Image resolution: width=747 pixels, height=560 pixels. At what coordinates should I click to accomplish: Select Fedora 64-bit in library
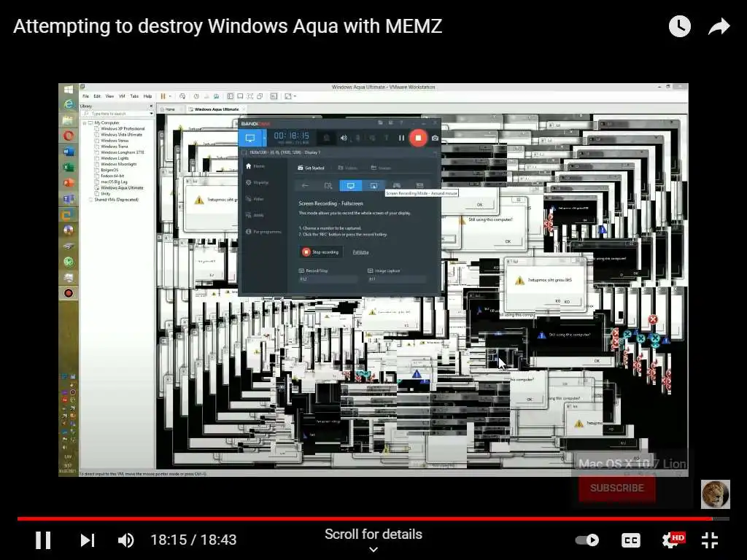pyautogui.click(x=112, y=176)
